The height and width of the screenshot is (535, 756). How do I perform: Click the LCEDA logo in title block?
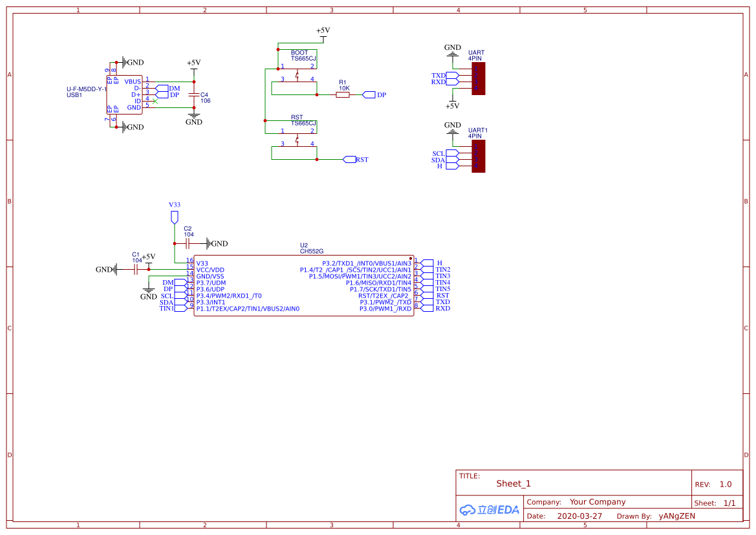(490, 510)
